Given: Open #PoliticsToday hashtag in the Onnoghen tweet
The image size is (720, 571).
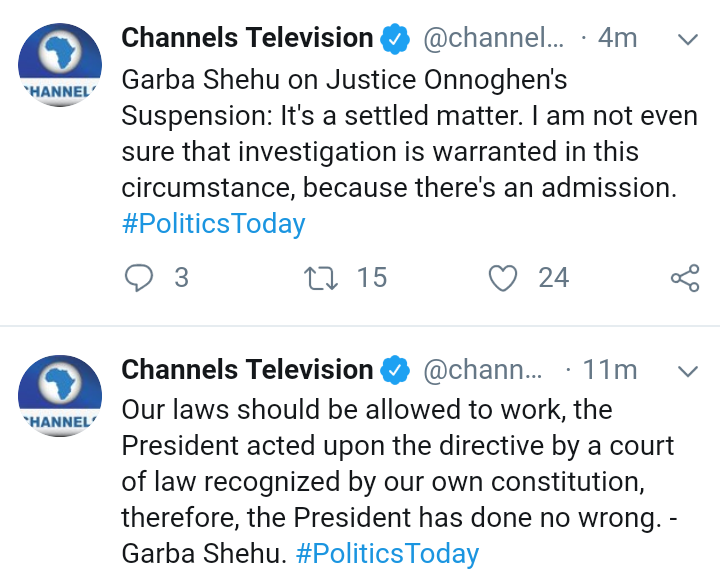Looking at the screenshot, I should tap(213, 222).
